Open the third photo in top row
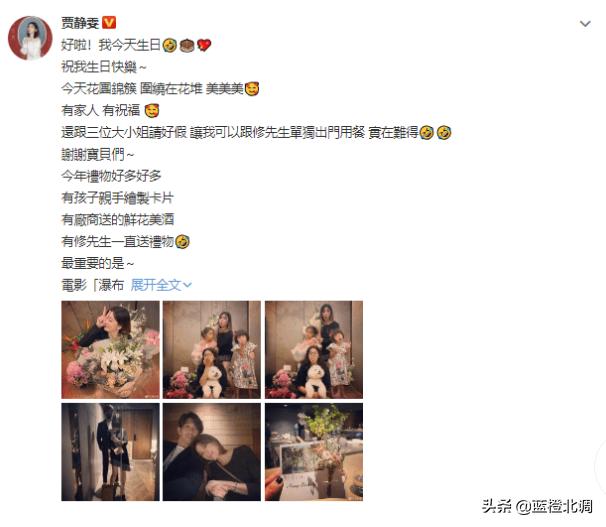 coord(314,350)
